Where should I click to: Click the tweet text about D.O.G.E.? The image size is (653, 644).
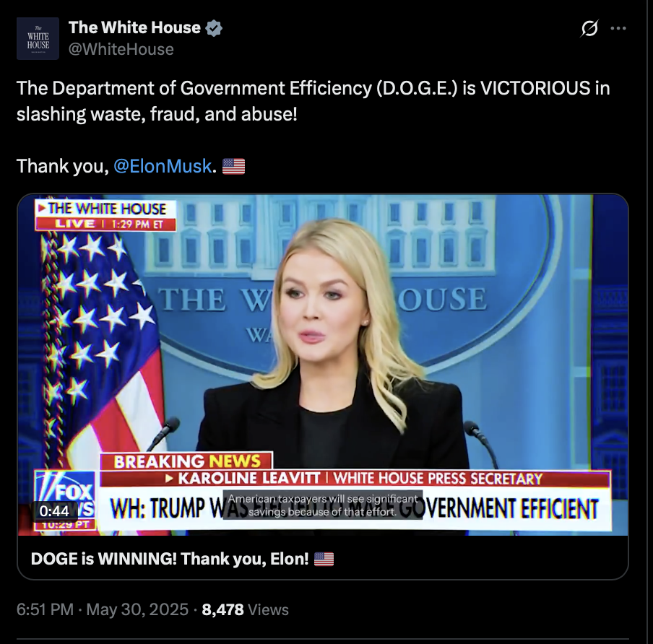point(313,101)
